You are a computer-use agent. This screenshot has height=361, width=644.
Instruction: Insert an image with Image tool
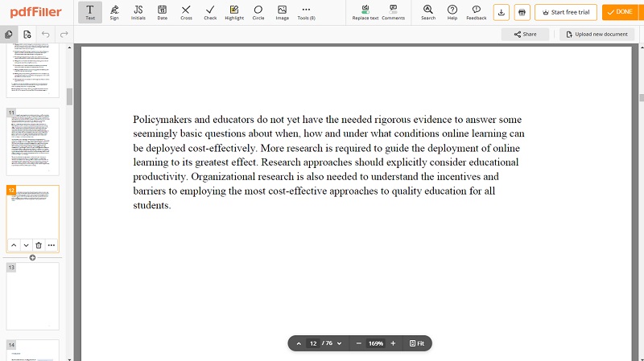(x=283, y=12)
